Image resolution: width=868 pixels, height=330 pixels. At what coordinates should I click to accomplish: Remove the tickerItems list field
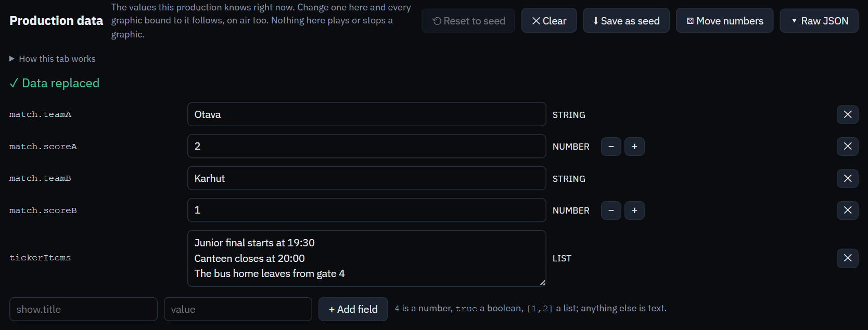click(x=847, y=258)
